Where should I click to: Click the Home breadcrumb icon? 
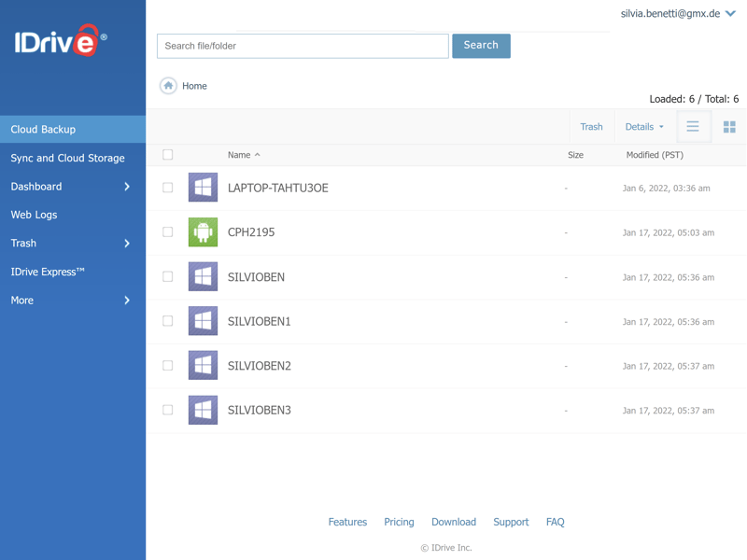click(x=168, y=86)
